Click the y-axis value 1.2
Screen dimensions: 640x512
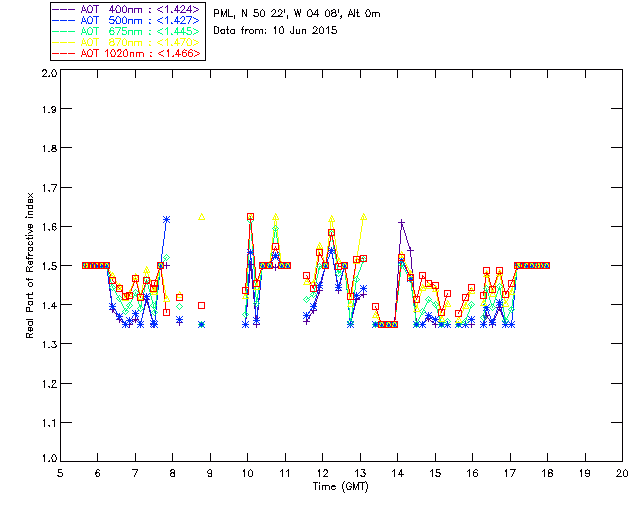(50, 384)
